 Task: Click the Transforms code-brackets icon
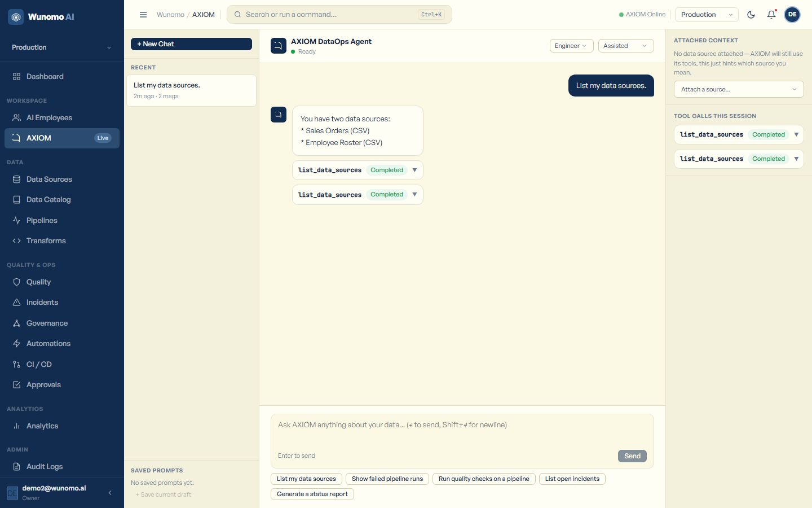[16, 241]
